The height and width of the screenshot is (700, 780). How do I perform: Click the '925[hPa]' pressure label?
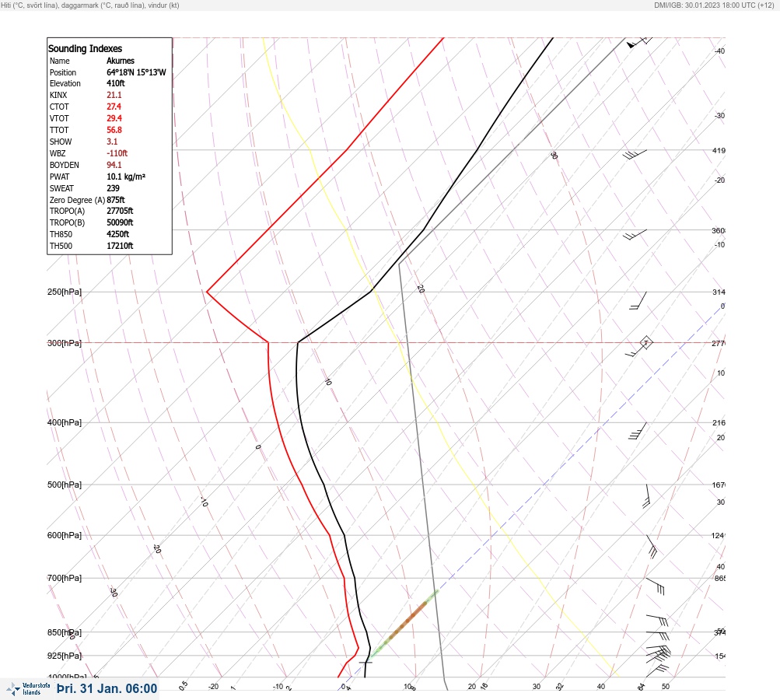pyautogui.click(x=65, y=656)
